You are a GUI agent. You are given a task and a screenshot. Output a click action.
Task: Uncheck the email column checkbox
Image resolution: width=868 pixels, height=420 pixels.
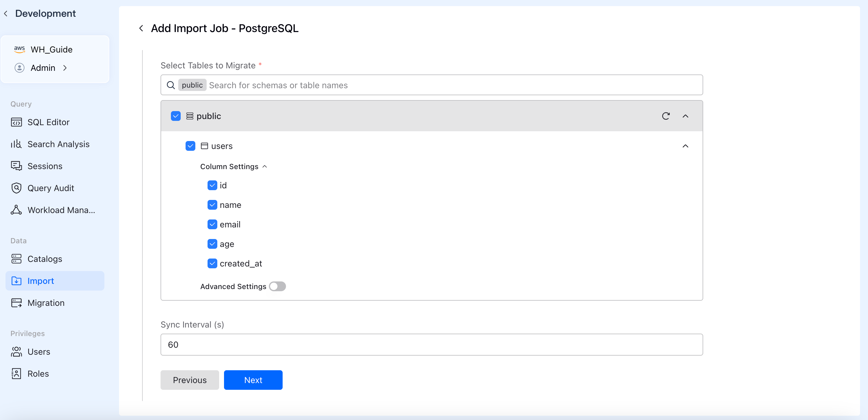tap(212, 224)
